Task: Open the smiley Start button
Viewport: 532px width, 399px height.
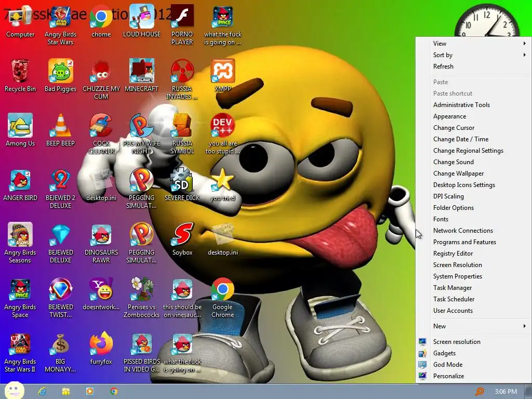Action: [14, 391]
